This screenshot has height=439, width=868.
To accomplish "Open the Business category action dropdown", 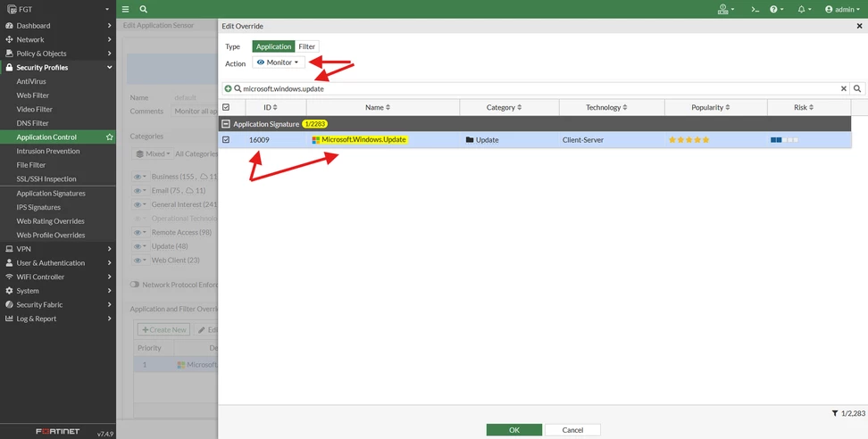I will pos(140,177).
